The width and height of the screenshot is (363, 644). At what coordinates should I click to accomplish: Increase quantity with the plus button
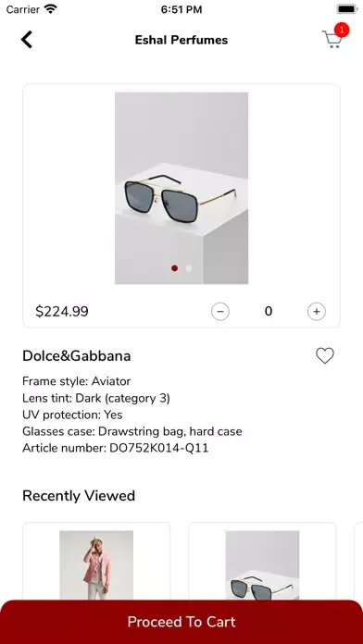(x=317, y=311)
